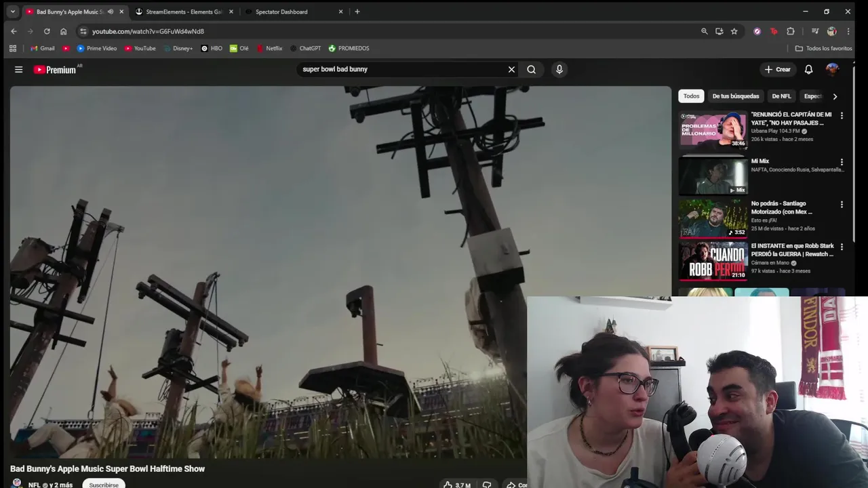The image size is (868, 488).
Task: Open HBO bookmark
Action: (212, 48)
